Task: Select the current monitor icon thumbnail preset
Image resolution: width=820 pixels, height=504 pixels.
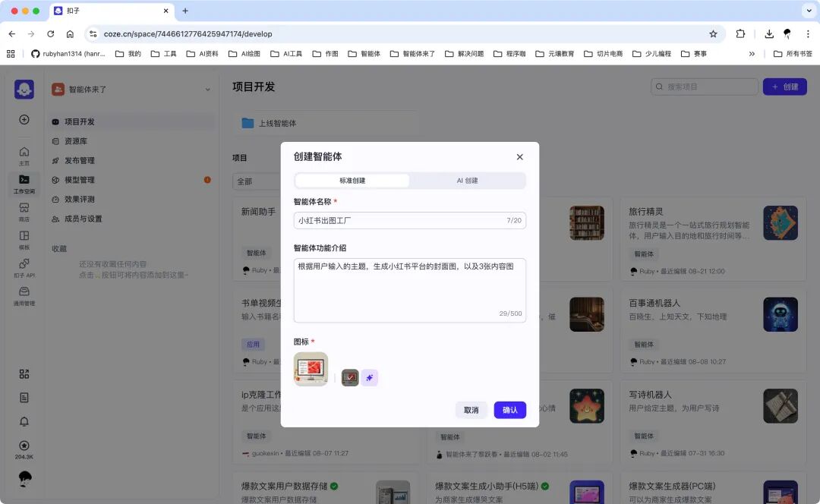Action: click(349, 376)
